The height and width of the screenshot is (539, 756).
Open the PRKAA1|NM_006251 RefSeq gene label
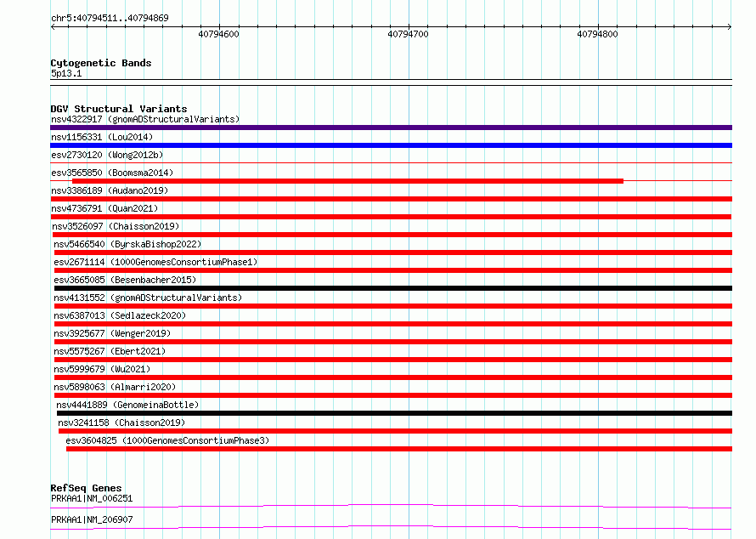pos(92,498)
